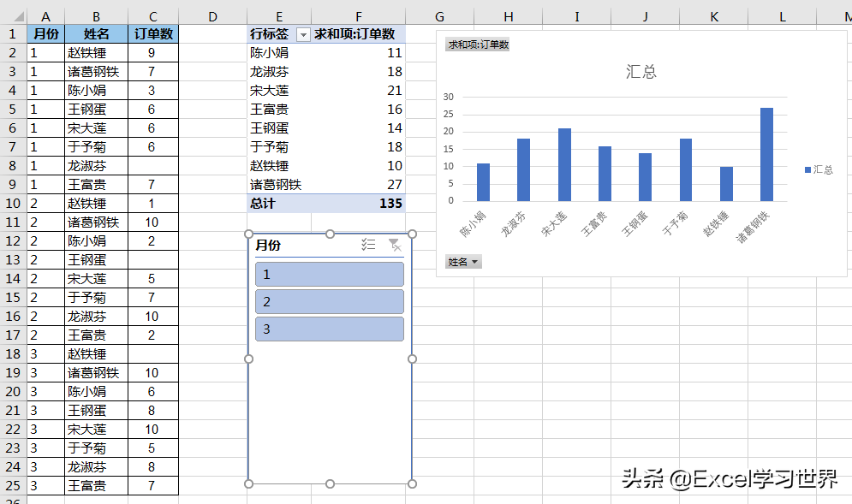This screenshot has height=504, width=852.
Task: Select column E header
Action: 279,17
